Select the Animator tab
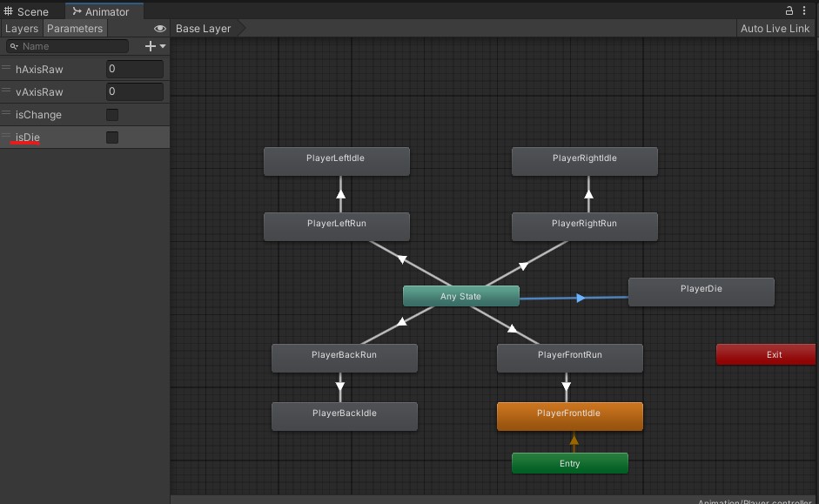This screenshot has height=504, width=819. (104, 11)
